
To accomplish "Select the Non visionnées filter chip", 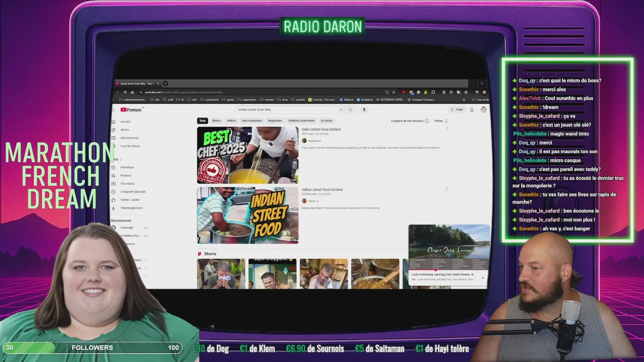I will 252,121.
